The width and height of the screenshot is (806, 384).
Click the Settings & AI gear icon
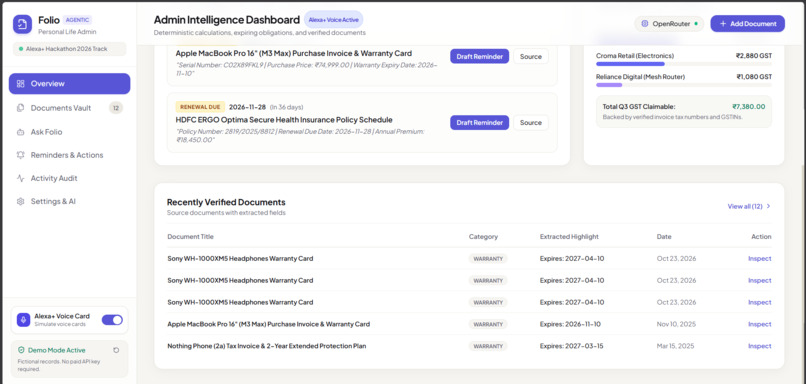pos(21,202)
